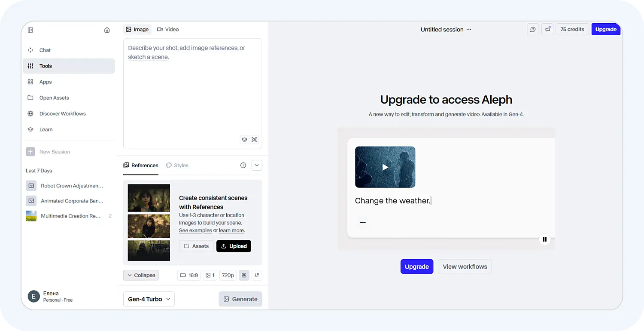Toggle the four-square grid option button
Viewport: 644px width, 331px height.
click(244, 275)
